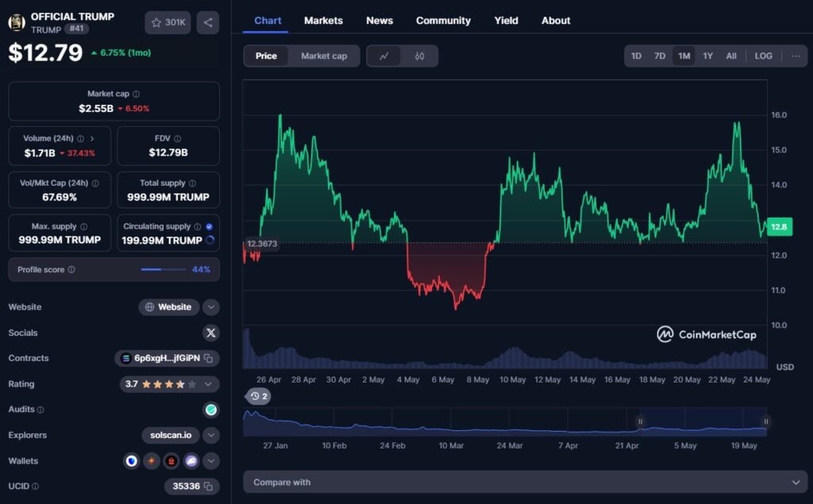813x504 pixels.
Task: Expand the Wallets list dropdown
Action: point(210,461)
